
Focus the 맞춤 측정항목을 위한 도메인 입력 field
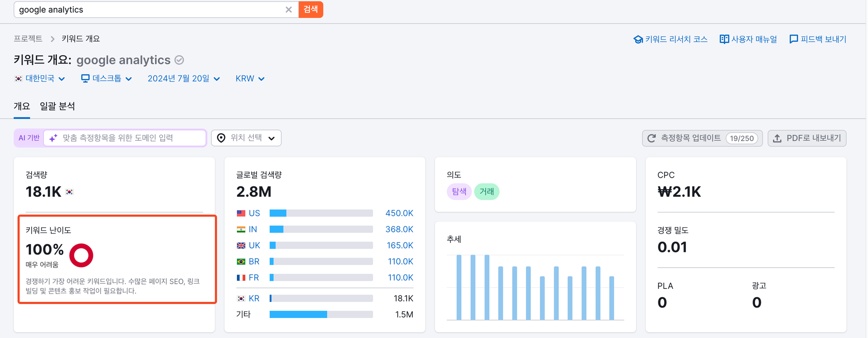(125, 138)
